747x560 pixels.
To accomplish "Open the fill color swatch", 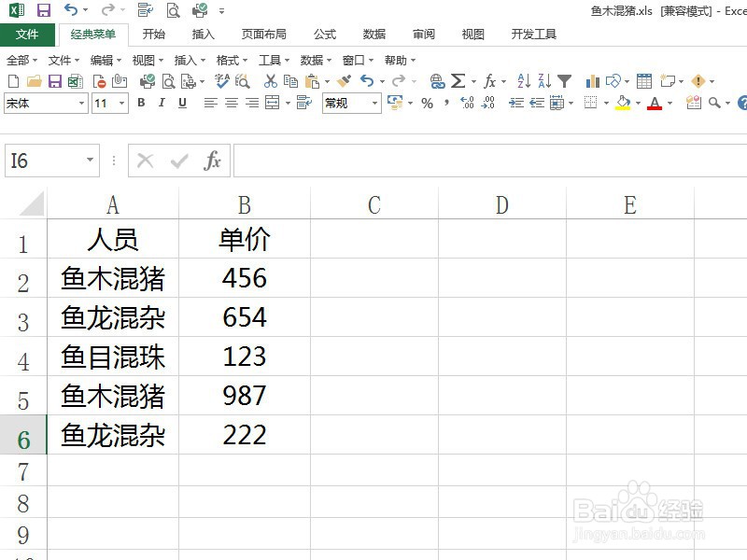I will point(625,105).
